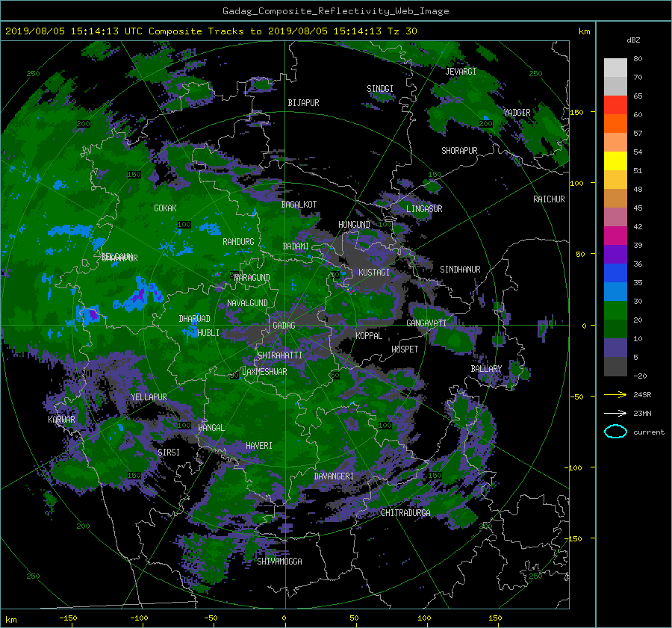Click the SHORAPUR city label

coord(459,151)
